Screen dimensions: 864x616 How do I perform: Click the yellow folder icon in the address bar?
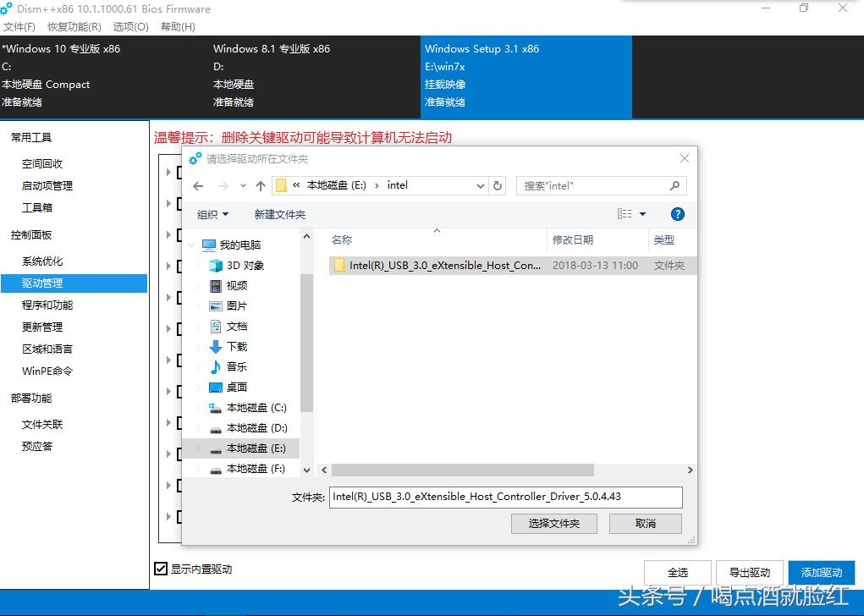[x=282, y=185]
